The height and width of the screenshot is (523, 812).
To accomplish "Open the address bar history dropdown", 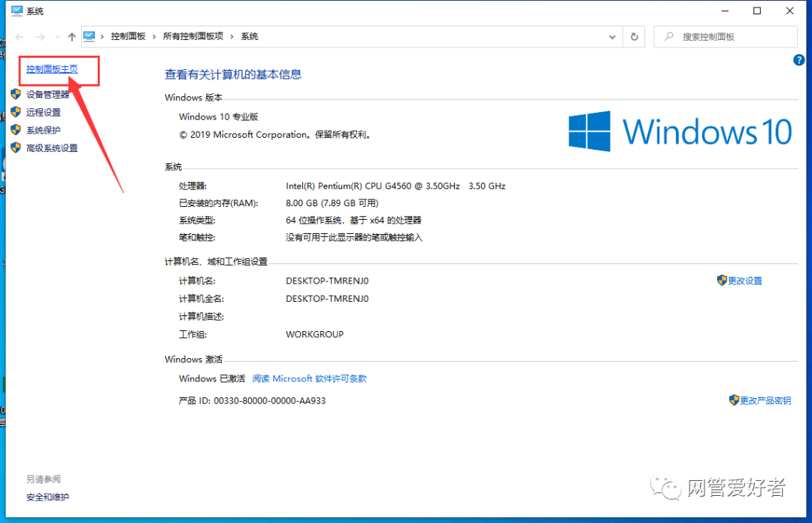I will (612, 37).
